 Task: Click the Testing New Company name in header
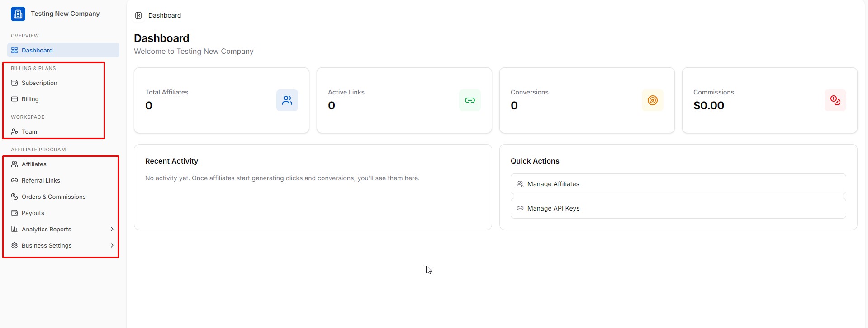point(65,14)
